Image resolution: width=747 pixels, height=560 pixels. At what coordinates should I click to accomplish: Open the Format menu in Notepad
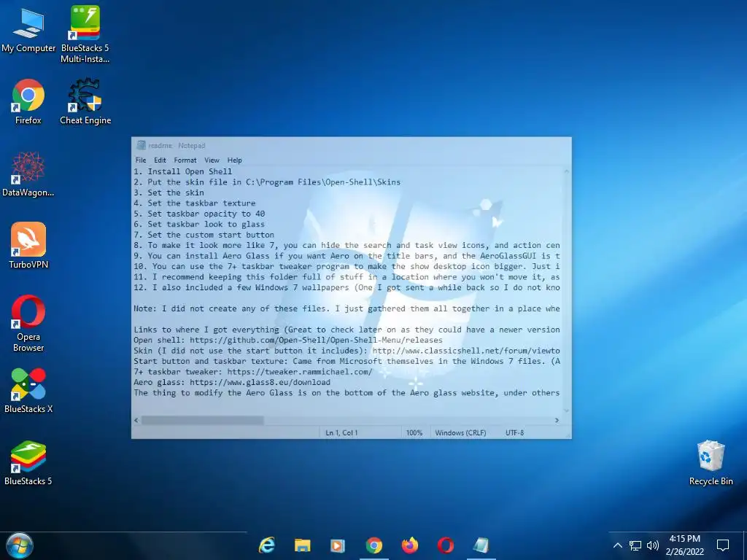(185, 160)
